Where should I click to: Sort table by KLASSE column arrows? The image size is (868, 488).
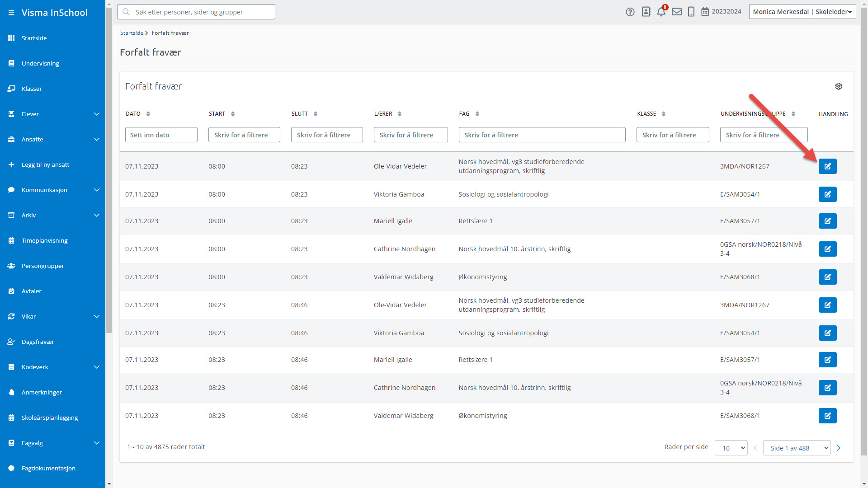(664, 114)
